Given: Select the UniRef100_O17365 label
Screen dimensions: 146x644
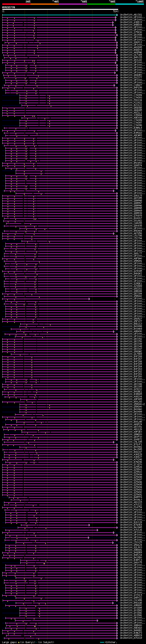Looking at the screenshot, I should (x=131, y=55).
